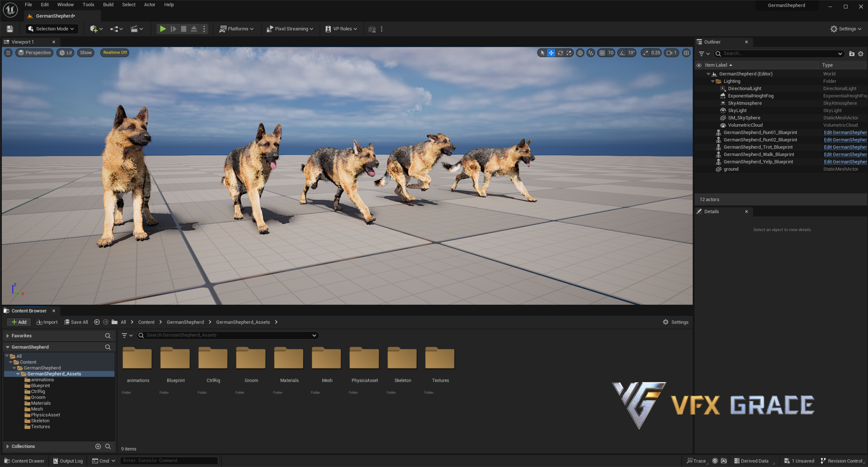Viewport: 868px width, 467px height.
Task: Open the Edit menu
Action: coord(45,5)
